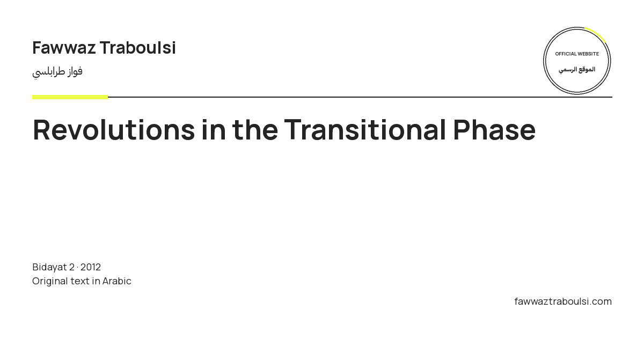Click the thin black divider line
Image resolution: width=644 pixels, height=338 pixels.
coord(360,97)
